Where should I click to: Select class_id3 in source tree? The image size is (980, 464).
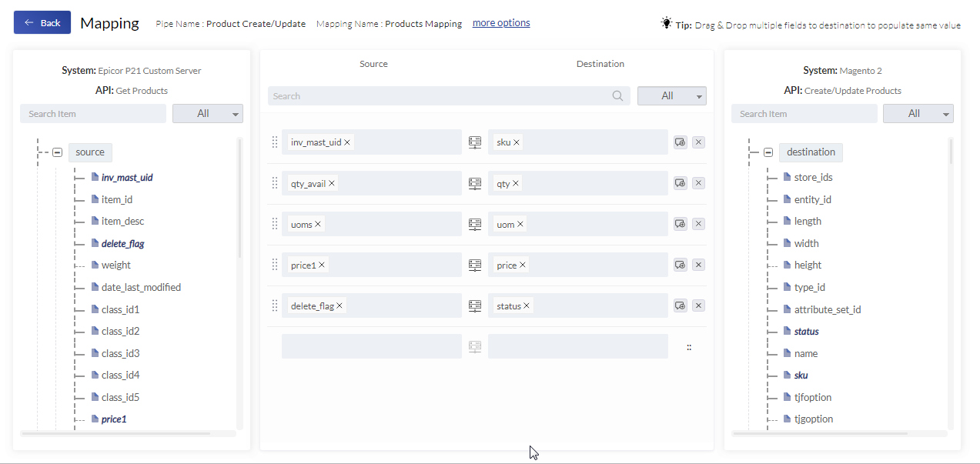click(x=121, y=353)
